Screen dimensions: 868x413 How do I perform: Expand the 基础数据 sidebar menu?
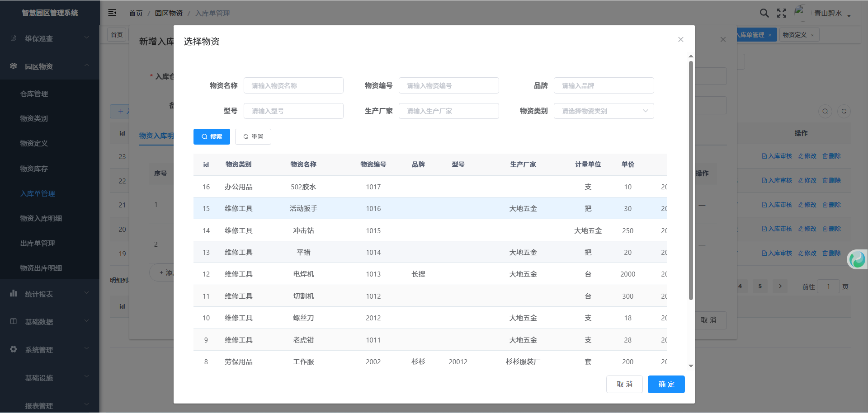50,322
